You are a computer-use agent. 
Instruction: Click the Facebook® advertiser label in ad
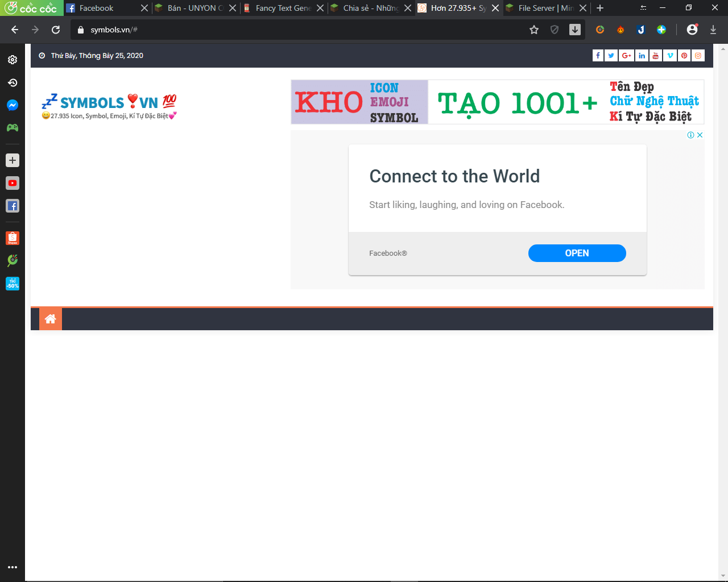click(388, 253)
